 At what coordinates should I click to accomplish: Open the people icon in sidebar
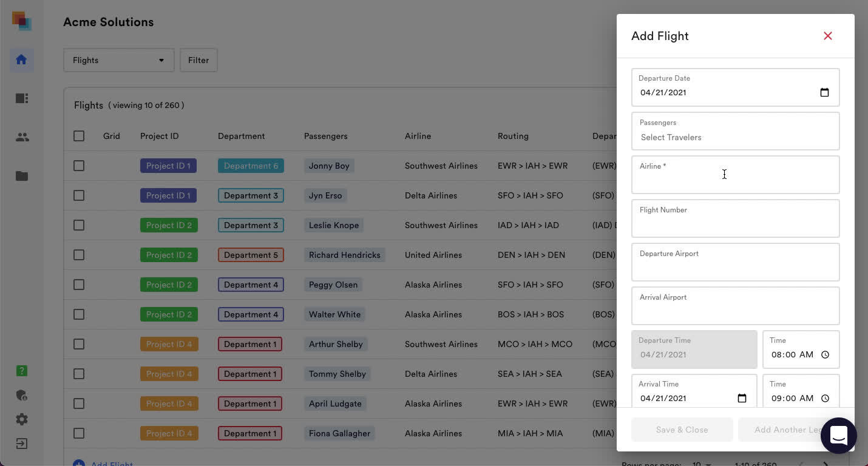(22, 137)
